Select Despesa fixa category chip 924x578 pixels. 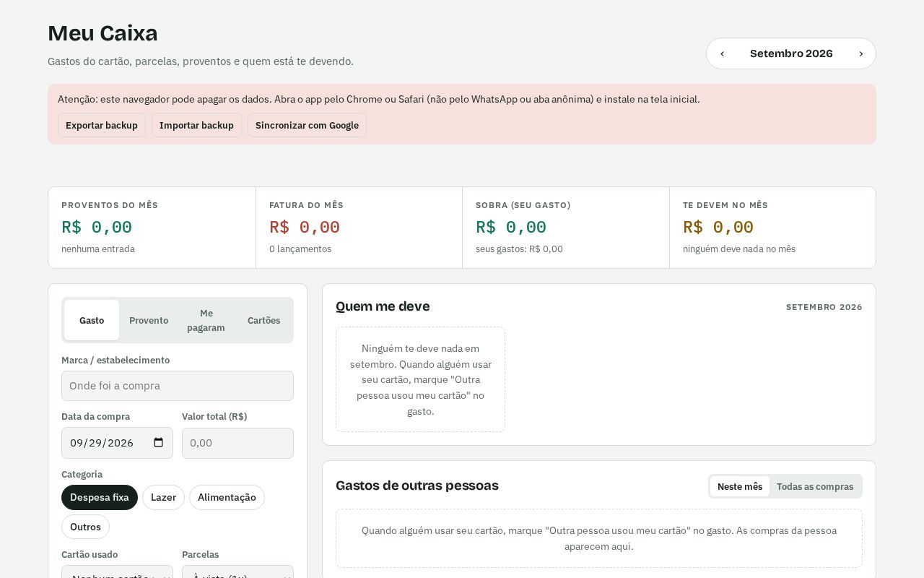[100, 497]
